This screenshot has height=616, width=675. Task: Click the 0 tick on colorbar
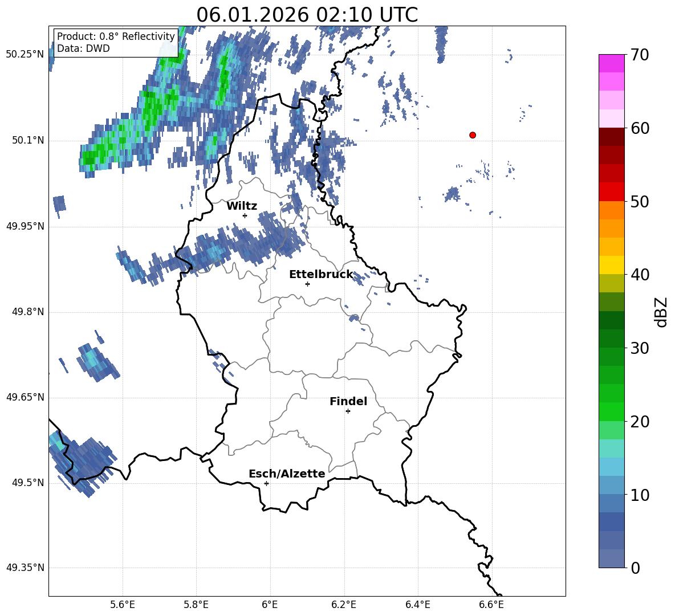636,568
